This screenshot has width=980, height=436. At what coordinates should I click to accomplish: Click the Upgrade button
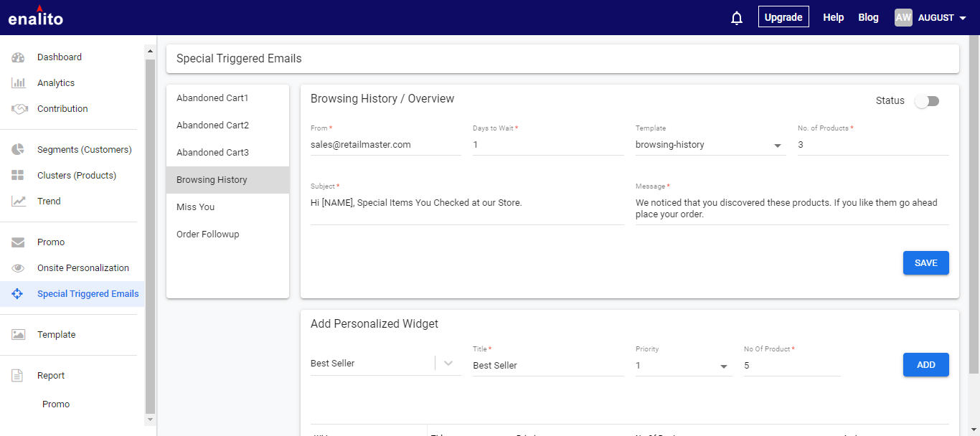[x=783, y=17]
